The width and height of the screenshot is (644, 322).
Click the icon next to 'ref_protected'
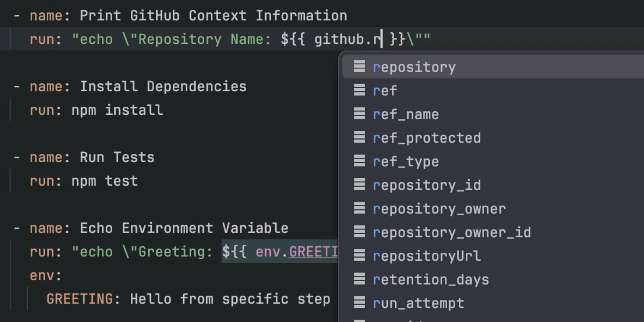pyautogui.click(x=359, y=137)
